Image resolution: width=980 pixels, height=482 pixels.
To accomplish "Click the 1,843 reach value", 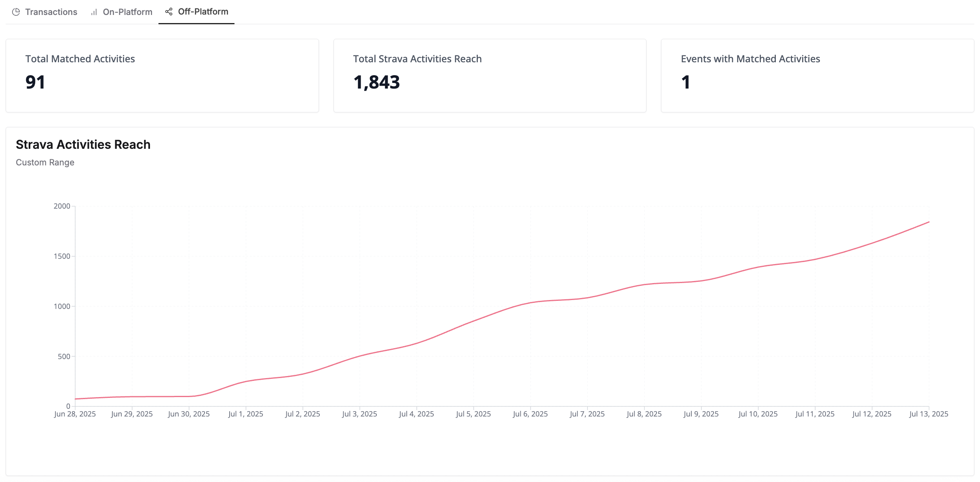I will point(376,82).
